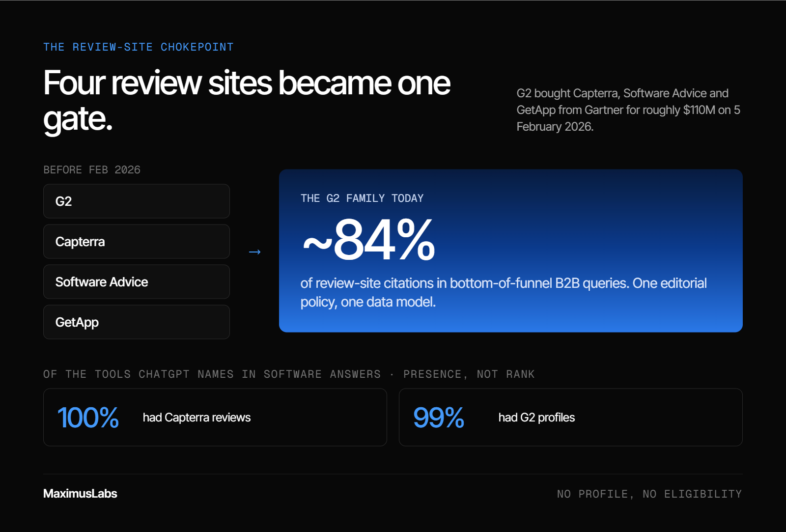Screen dimensions: 786x532
Task: Click the 'BEFORE FEB 2026' label
Action: pos(92,170)
